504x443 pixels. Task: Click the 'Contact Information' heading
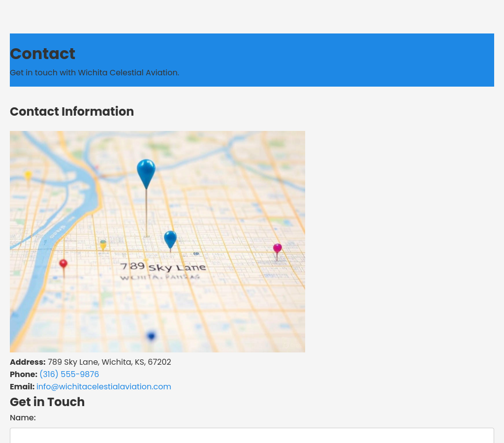coord(72,112)
